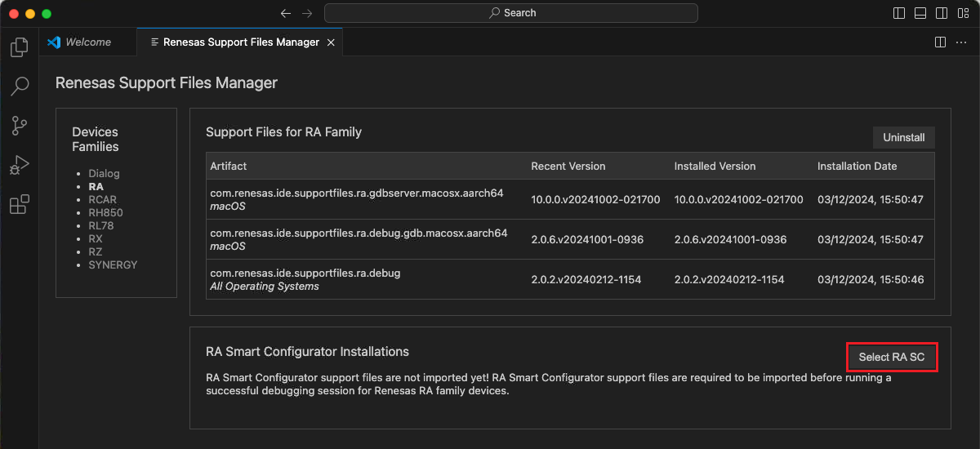This screenshot has width=980, height=449.
Task: Open the Run and Debug view
Action: (19, 165)
